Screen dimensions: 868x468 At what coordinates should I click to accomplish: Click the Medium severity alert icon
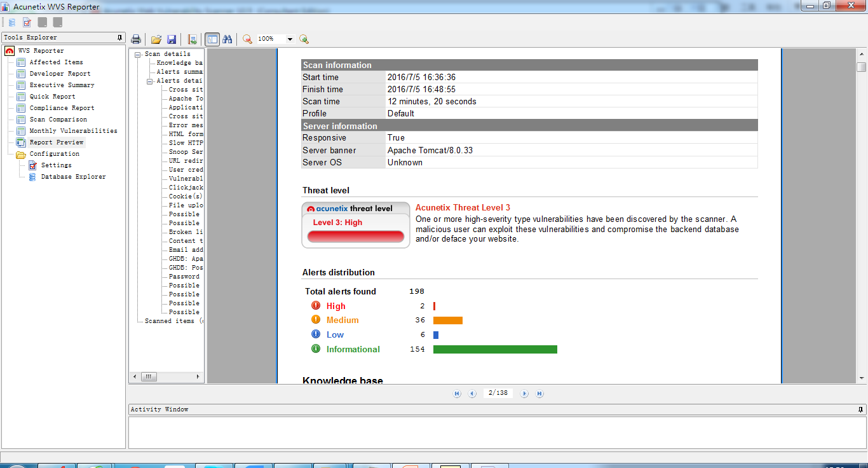coord(316,320)
